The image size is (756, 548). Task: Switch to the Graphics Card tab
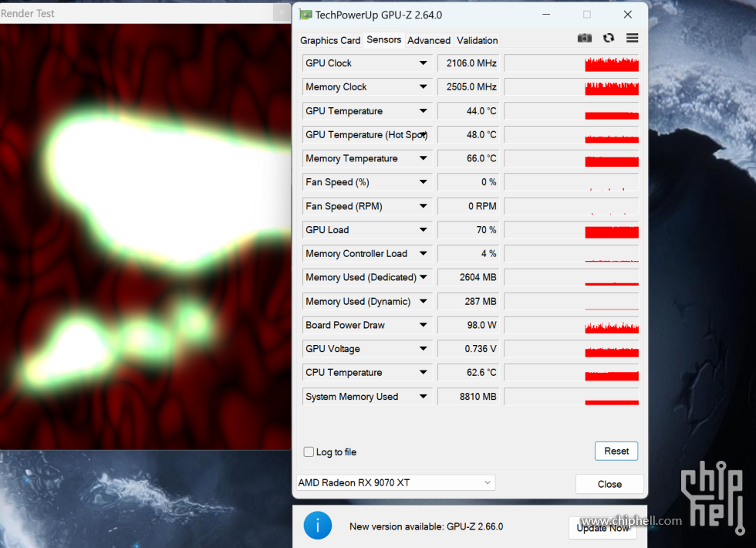coord(330,40)
